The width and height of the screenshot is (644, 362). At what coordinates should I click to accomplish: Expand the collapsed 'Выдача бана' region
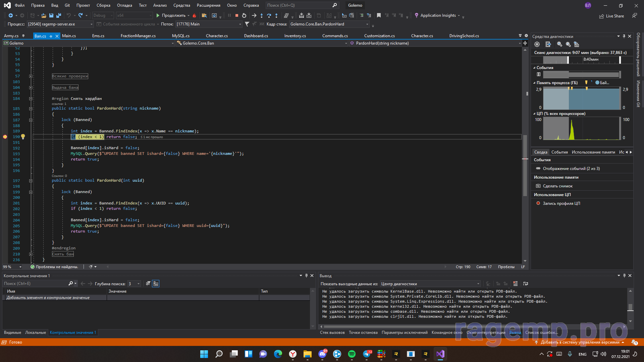click(x=31, y=87)
